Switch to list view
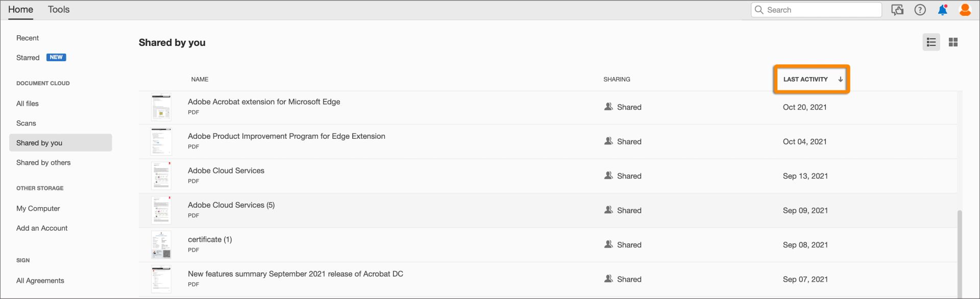This screenshot has height=299, width=980. pyautogui.click(x=931, y=42)
